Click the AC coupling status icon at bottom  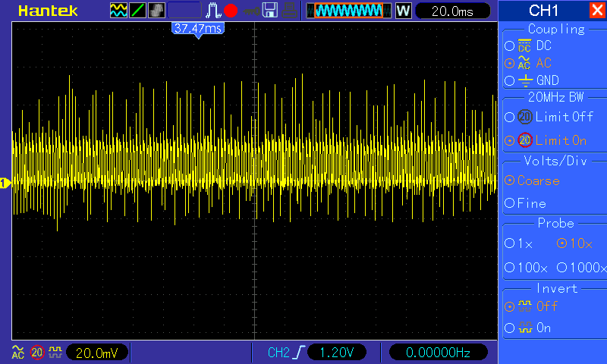tap(17, 352)
